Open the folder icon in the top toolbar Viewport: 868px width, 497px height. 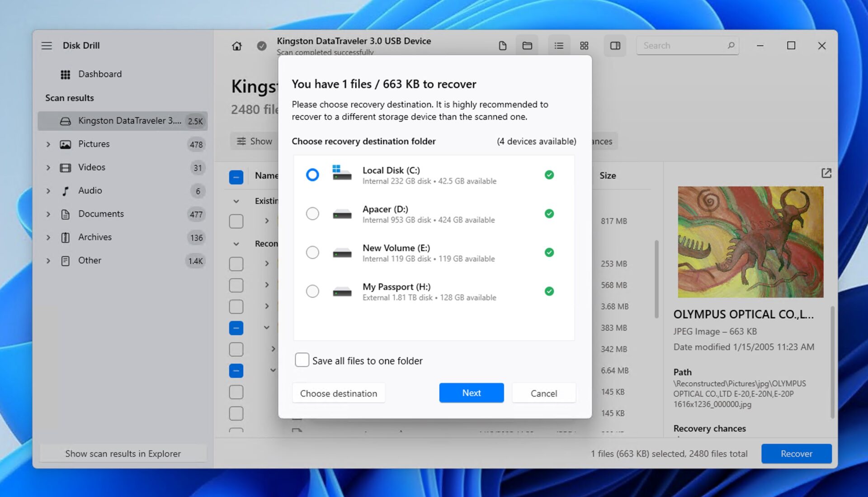pos(527,45)
